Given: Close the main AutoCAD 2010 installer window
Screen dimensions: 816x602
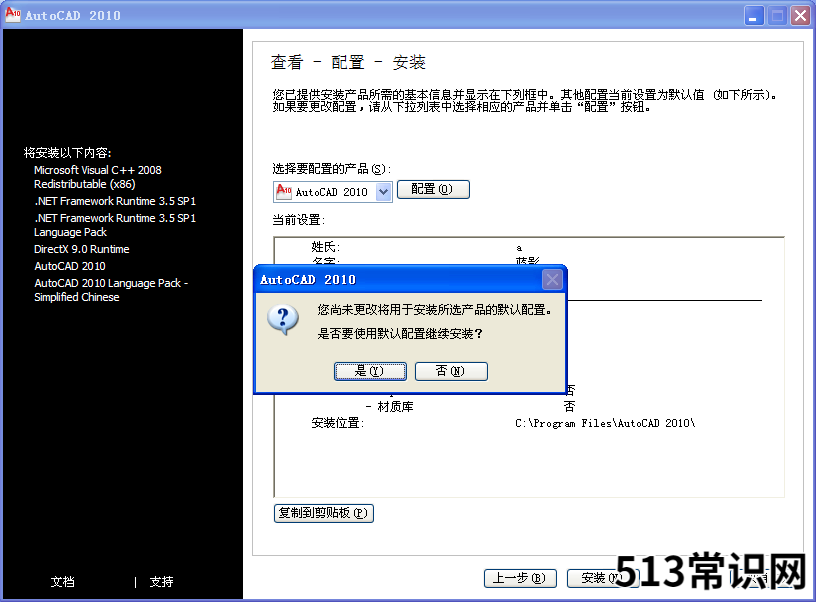Looking at the screenshot, I should pyautogui.click(x=800, y=16).
